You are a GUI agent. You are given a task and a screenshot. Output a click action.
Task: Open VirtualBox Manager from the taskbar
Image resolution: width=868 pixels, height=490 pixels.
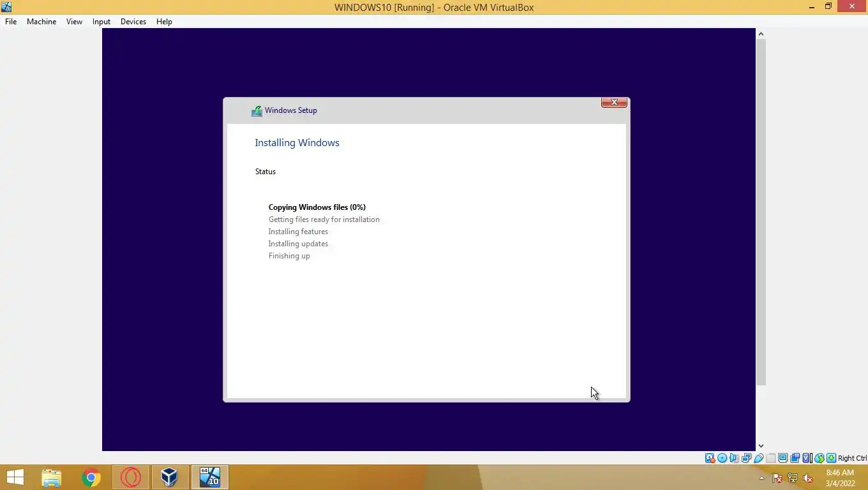pos(169,477)
